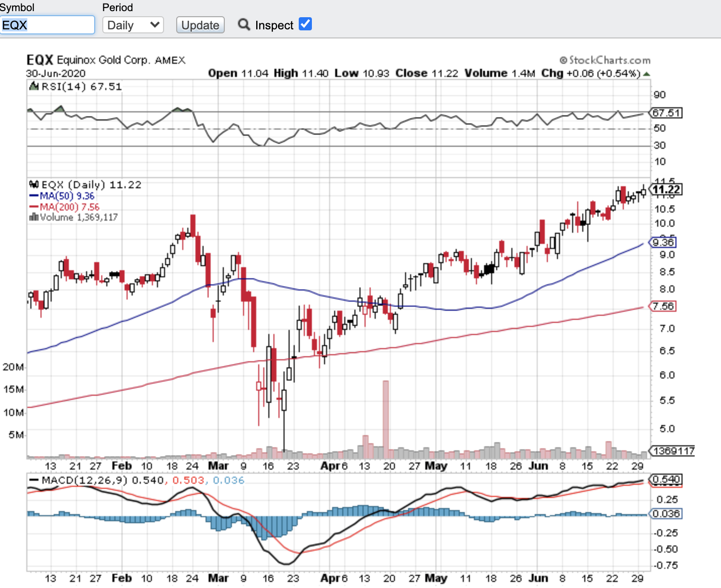
Task: Click the current price label 11.22
Action: [x=666, y=190]
